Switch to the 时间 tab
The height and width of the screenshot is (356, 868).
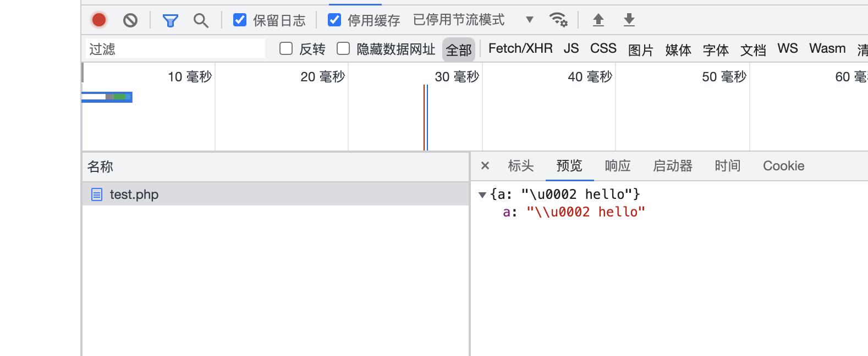[x=728, y=166]
